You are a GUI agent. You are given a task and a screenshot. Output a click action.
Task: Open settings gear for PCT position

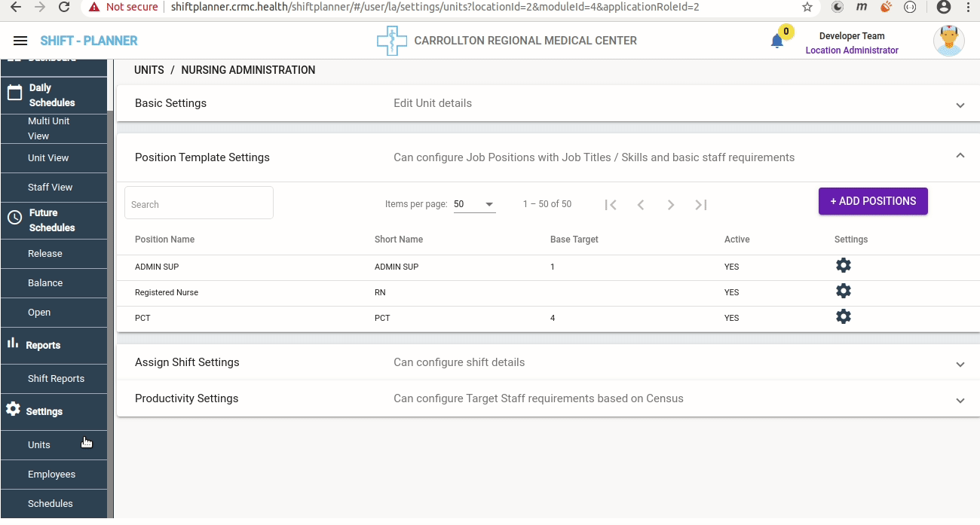point(843,317)
